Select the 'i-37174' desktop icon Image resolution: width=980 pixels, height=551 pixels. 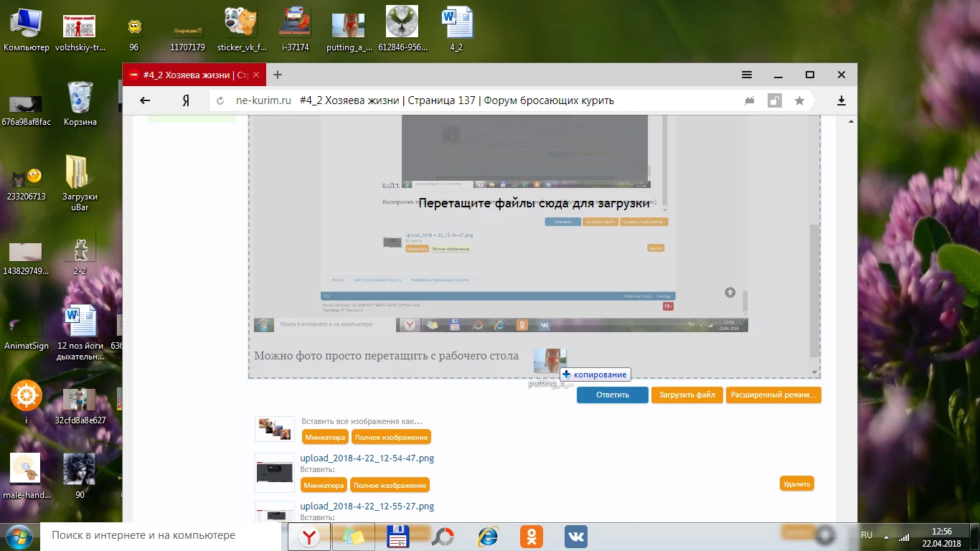click(x=295, y=29)
